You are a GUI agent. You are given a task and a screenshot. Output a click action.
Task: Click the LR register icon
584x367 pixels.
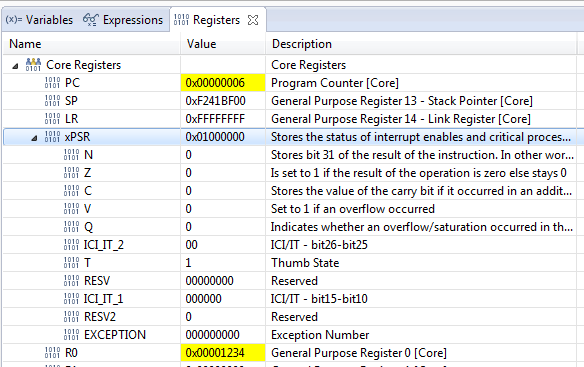coord(52,118)
